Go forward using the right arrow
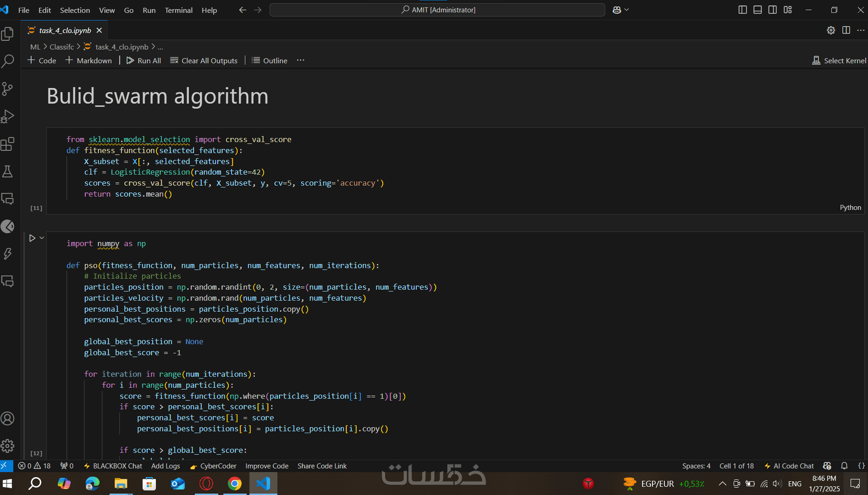This screenshot has width=868, height=495. point(258,10)
